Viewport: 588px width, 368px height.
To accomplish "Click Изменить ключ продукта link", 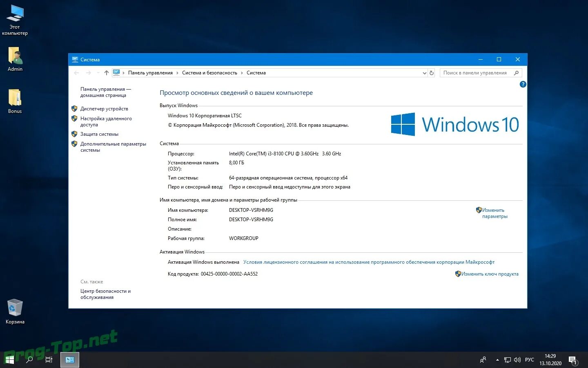I will click(490, 274).
